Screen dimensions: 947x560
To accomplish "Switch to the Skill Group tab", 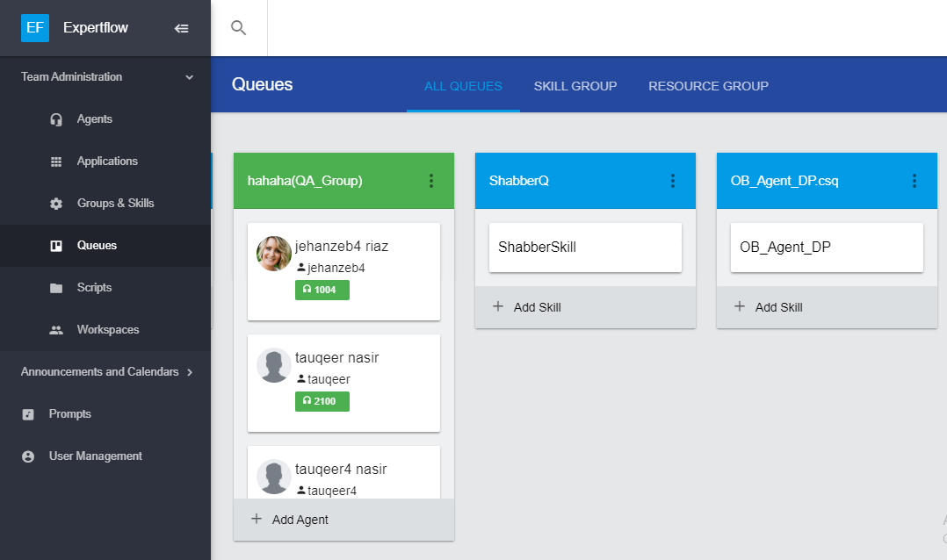I will [575, 86].
